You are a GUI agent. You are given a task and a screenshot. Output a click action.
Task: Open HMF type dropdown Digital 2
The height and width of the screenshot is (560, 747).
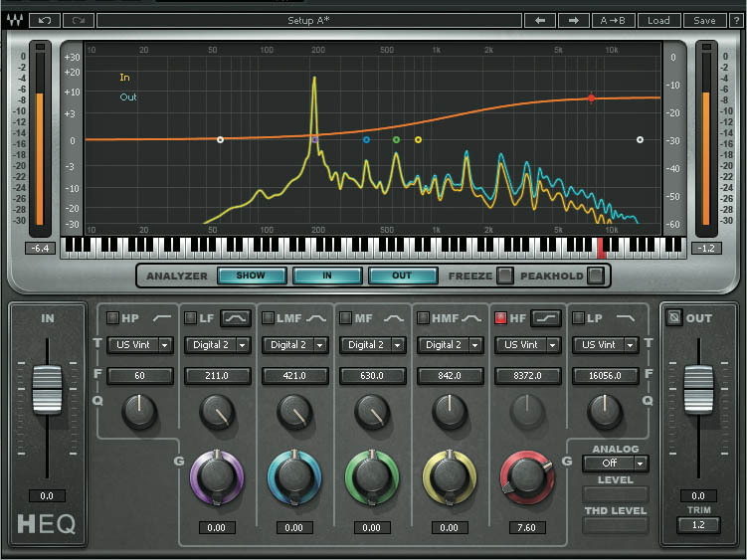pos(450,344)
